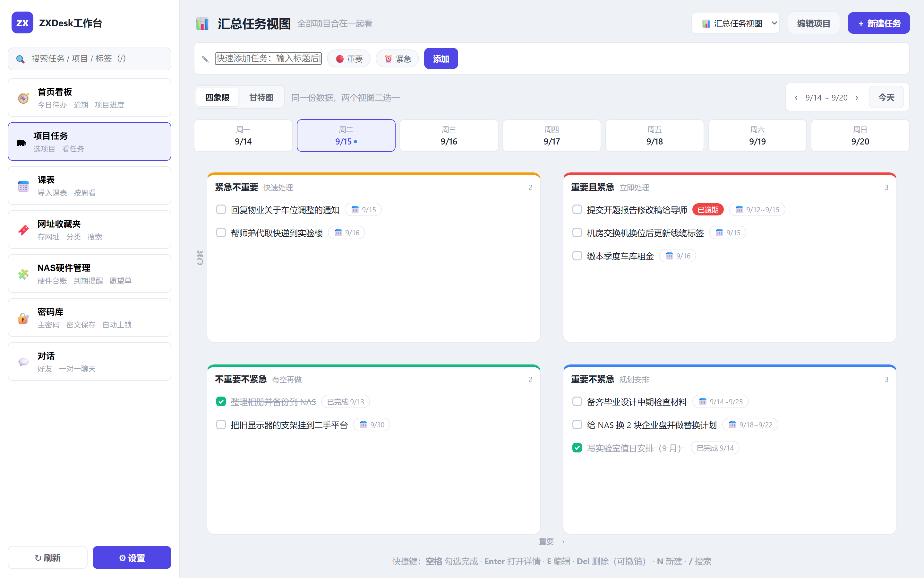Uncheck 整理相册并备份到NAS task

pyautogui.click(x=221, y=401)
